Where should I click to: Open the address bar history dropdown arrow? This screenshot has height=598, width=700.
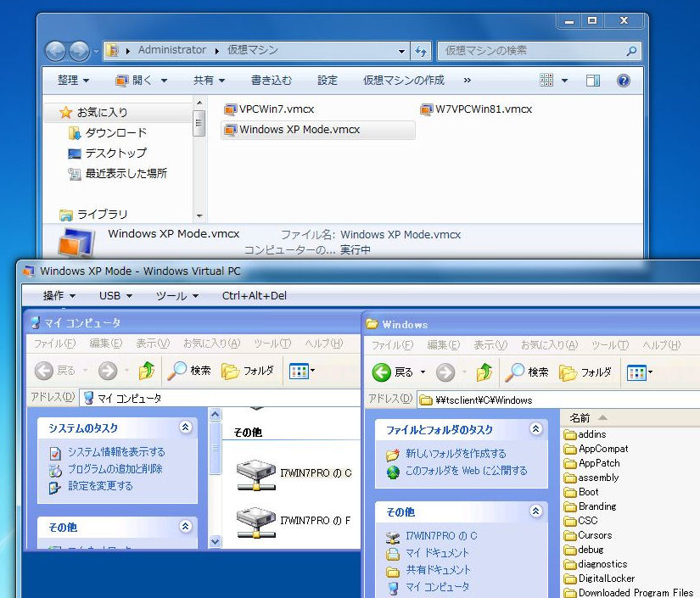[401, 52]
